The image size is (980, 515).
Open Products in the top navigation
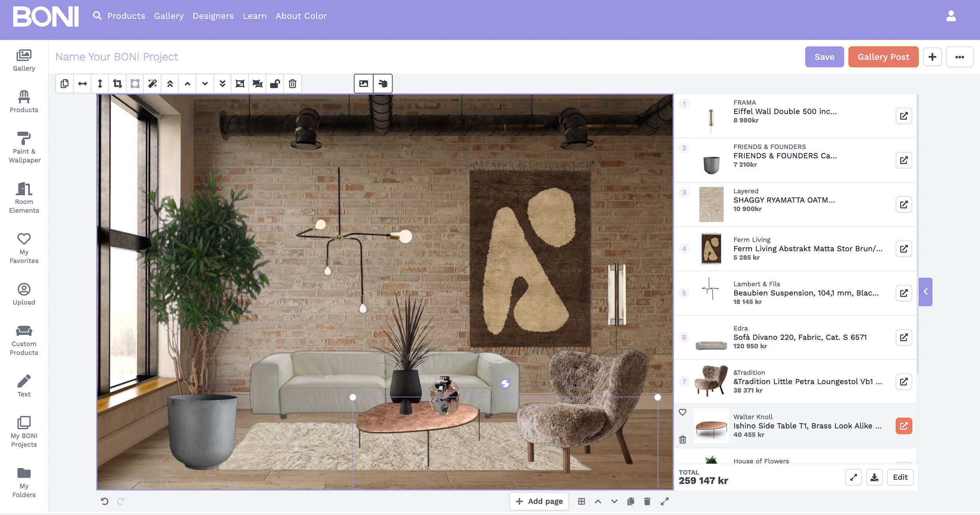[126, 16]
